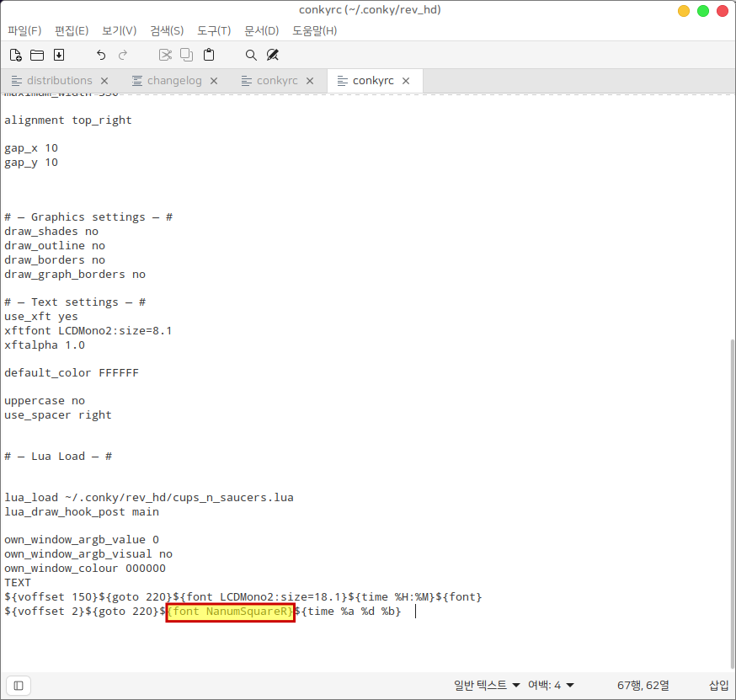Viewport: 736px width, 700px height.
Task: Open the Find magnifier tool
Action: (251, 55)
